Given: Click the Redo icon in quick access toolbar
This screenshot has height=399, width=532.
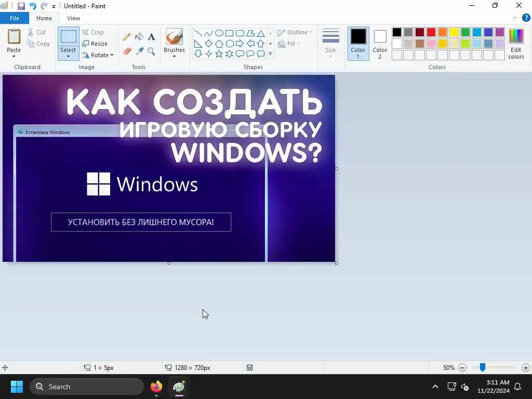Looking at the screenshot, I should pos(44,6).
